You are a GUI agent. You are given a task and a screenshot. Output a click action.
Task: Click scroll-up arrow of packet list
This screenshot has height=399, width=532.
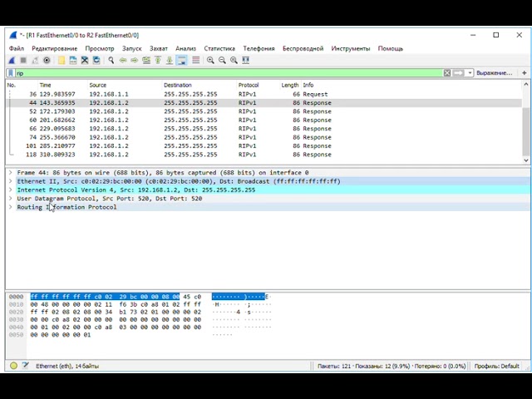[x=526, y=85]
